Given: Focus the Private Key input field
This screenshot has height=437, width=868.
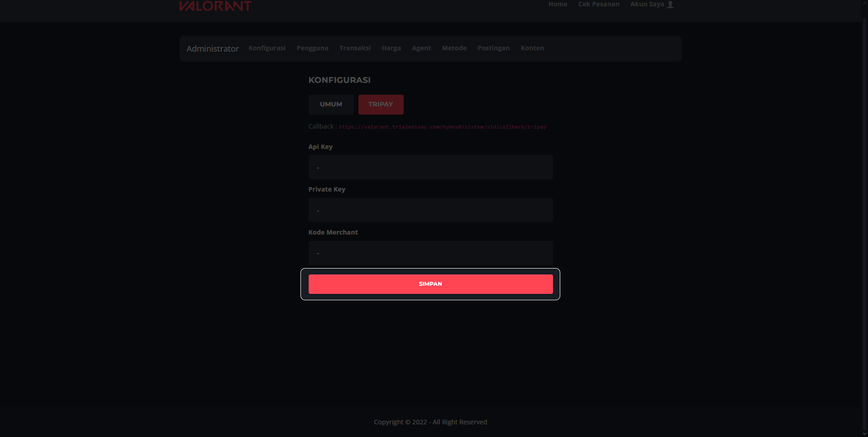Looking at the screenshot, I should [430, 210].
